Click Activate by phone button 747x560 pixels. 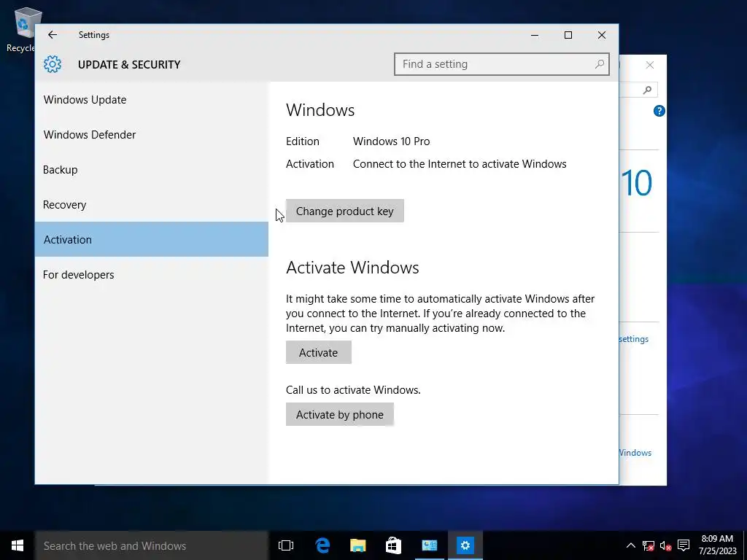pyautogui.click(x=340, y=414)
